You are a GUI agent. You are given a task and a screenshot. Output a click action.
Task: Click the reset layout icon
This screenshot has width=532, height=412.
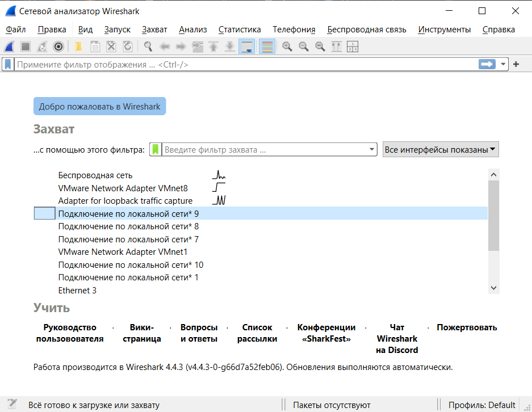353,47
